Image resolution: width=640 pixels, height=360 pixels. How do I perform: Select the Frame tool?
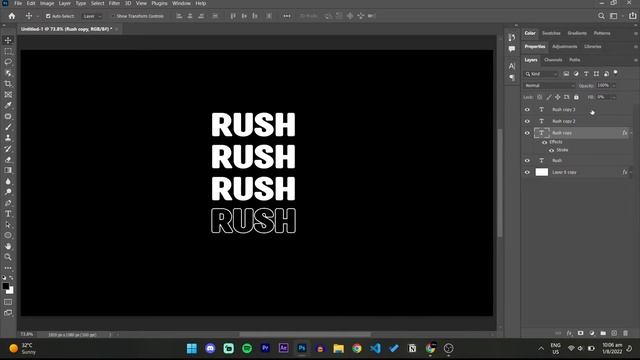coord(8,95)
